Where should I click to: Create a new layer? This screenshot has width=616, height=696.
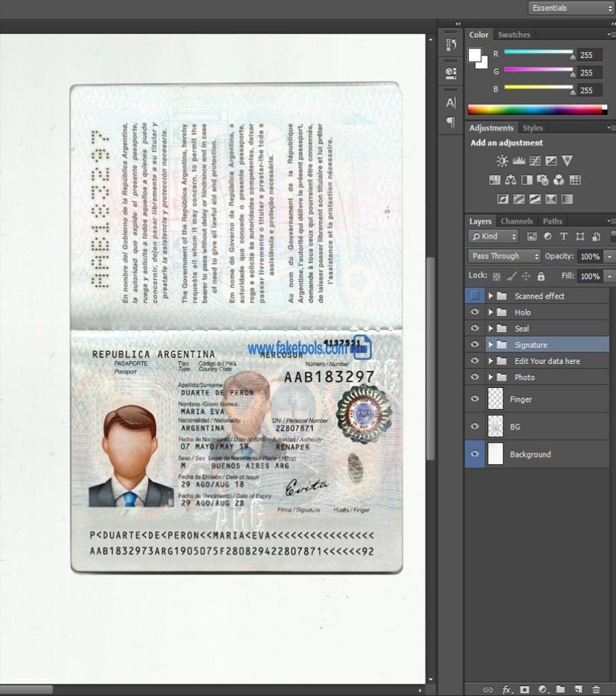[x=578, y=689]
